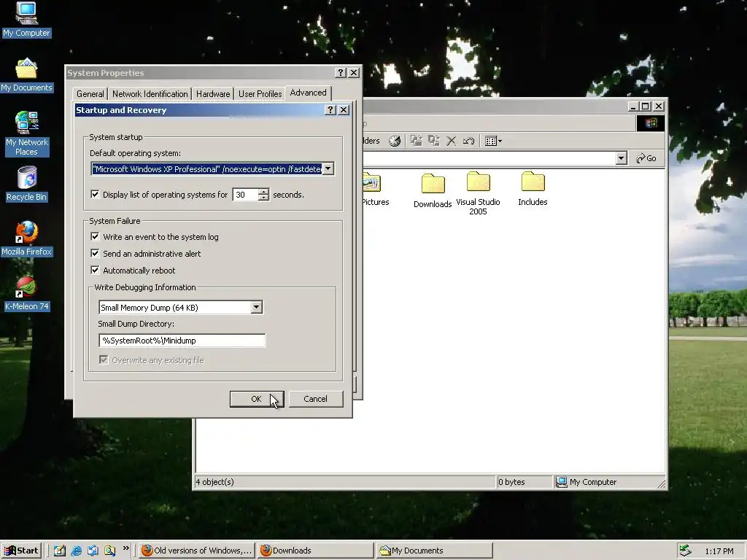Select the Includes folder
This screenshot has width=747, height=560.
coord(533,189)
